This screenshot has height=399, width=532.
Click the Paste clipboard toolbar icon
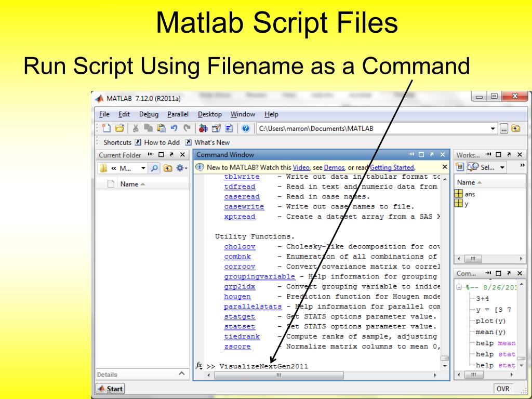coord(161,128)
